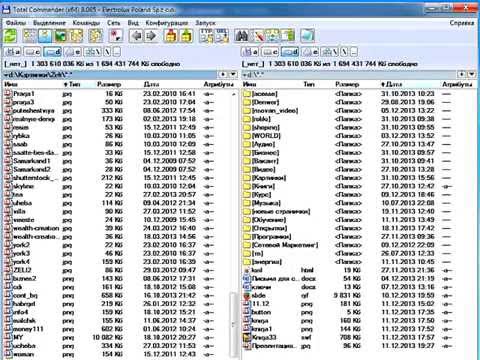Enable thumbnail view from toolbar

60,36
